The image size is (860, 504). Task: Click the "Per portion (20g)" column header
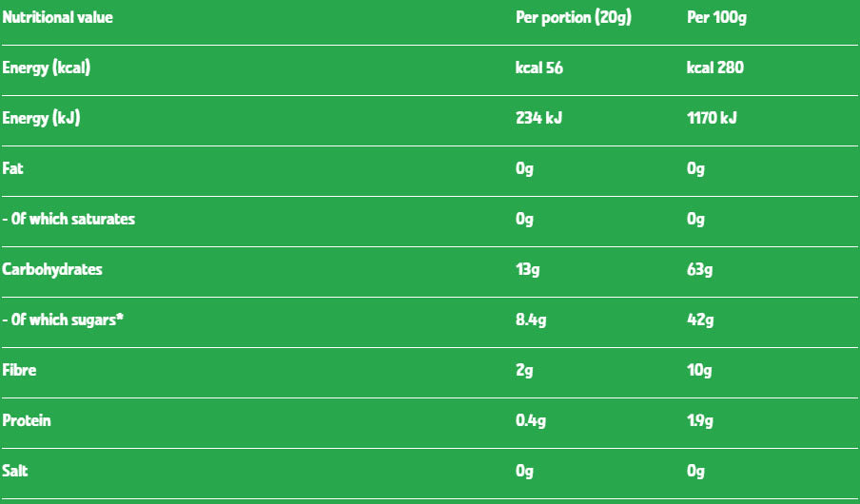(x=574, y=17)
